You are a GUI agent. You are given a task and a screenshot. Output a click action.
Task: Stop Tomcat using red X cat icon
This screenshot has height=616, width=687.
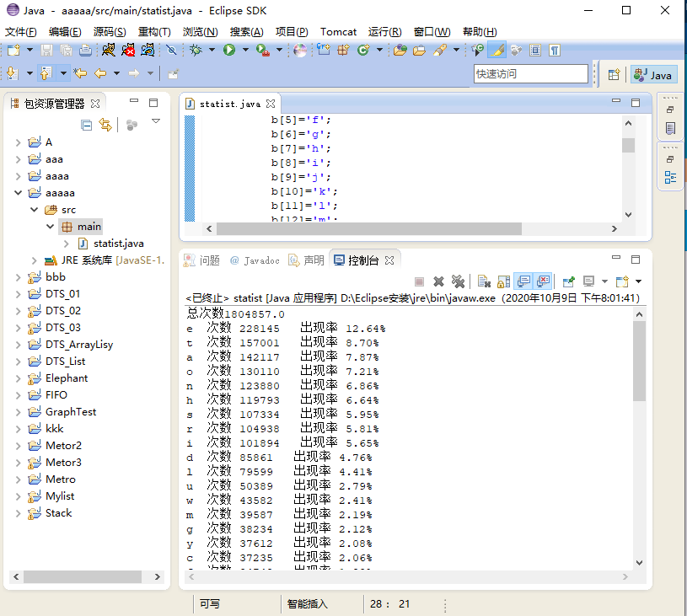[x=128, y=51]
